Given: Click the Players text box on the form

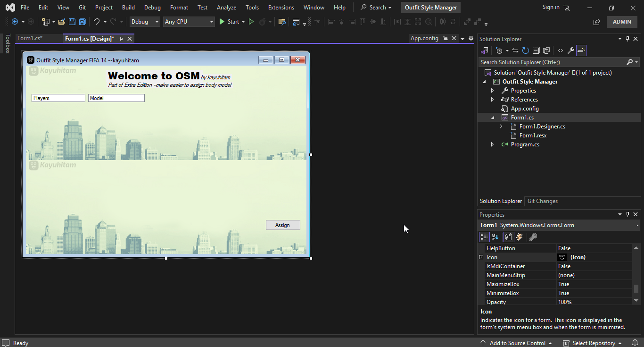Looking at the screenshot, I should coord(58,98).
